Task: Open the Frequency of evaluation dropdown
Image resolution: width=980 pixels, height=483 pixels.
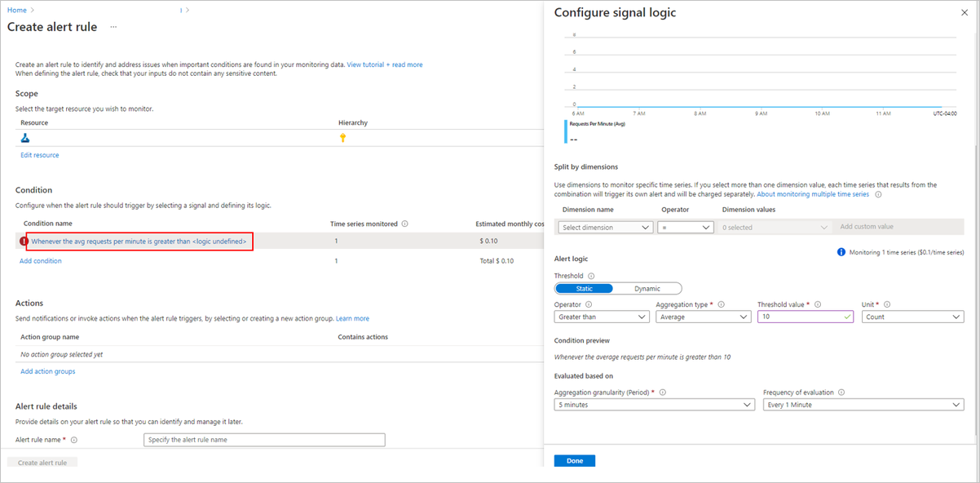Action: pyautogui.click(x=863, y=405)
